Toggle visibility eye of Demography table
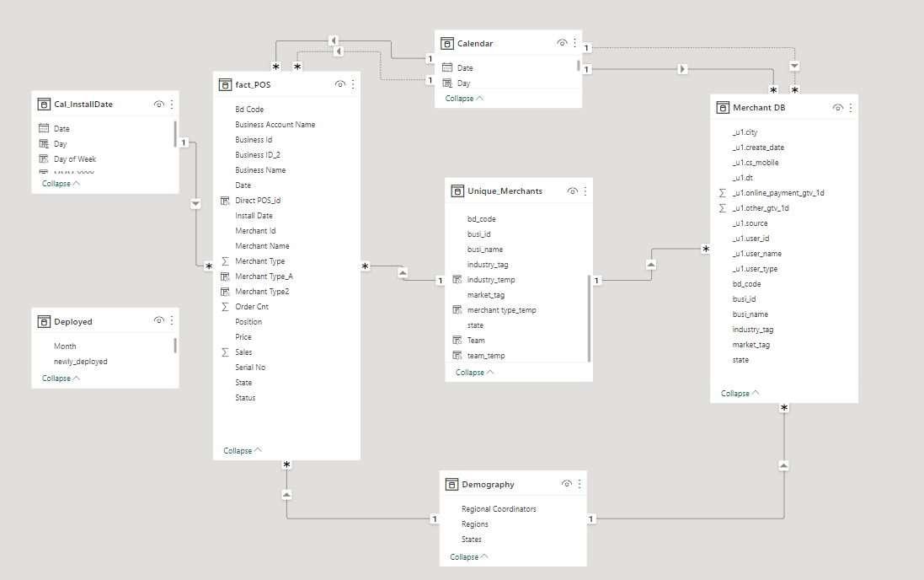Viewport: 924px width, 580px height. coord(567,484)
